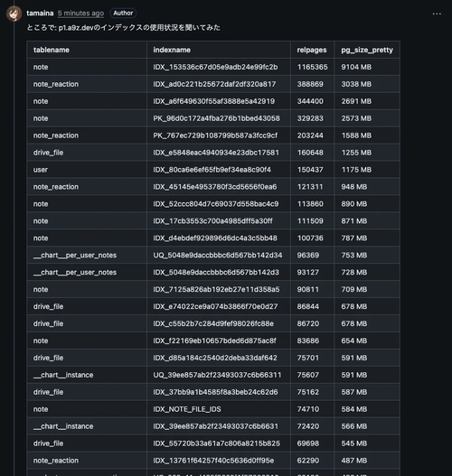This screenshot has height=476, width=452.
Task: Open the comment options ellipsis menu
Action: coord(437,14)
